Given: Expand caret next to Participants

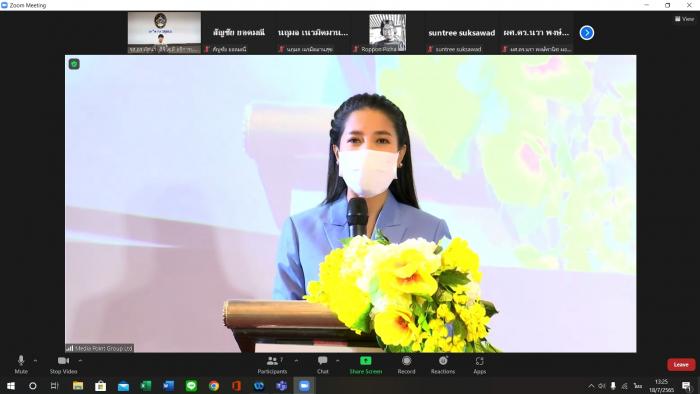Looking at the screenshot, I should [x=296, y=361].
